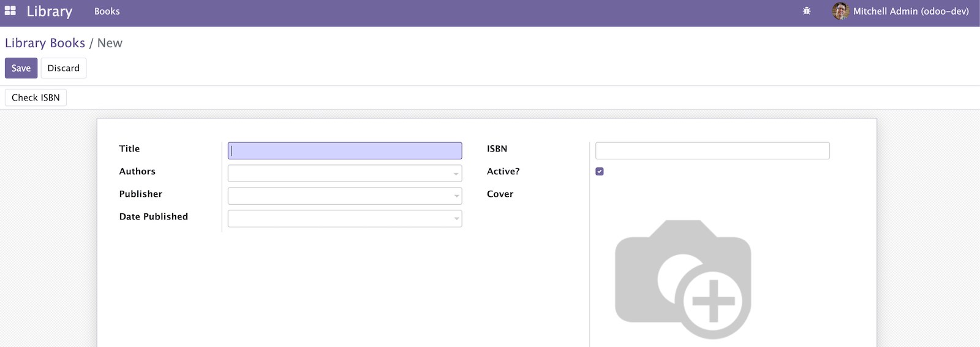This screenshot has height=347, width=980.
Task: Click Mitchell Admin's avatar picture
Action: point(840,11)
